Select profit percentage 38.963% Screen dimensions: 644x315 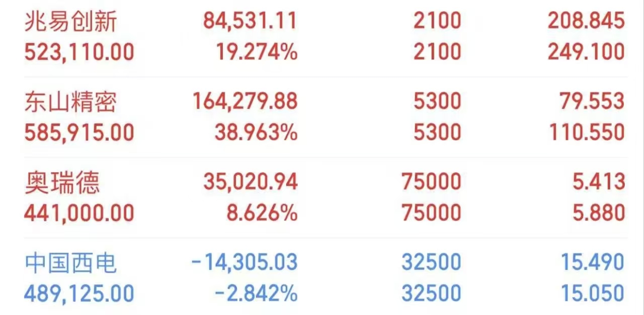coord(256,133)
